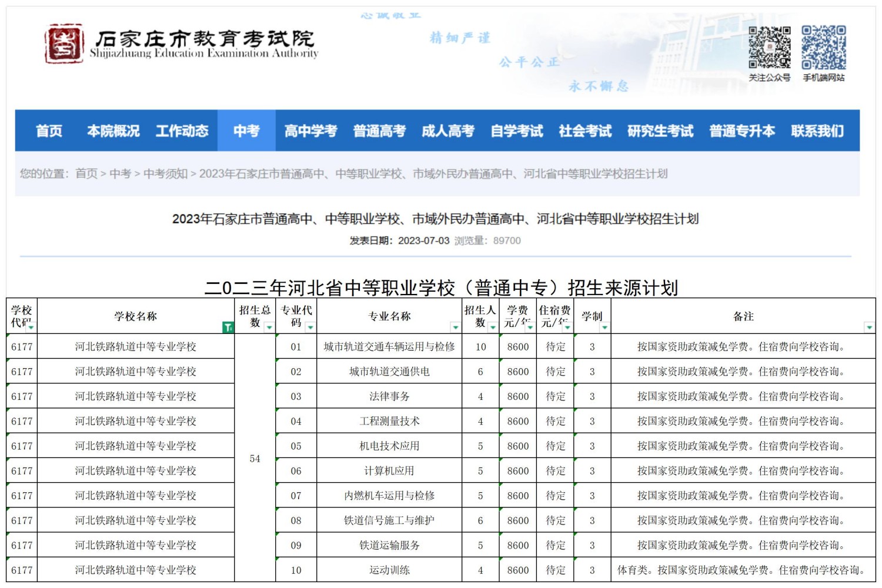
Task: Open the 高中学考 navigation tab
Action: click(x=310, y=131)
